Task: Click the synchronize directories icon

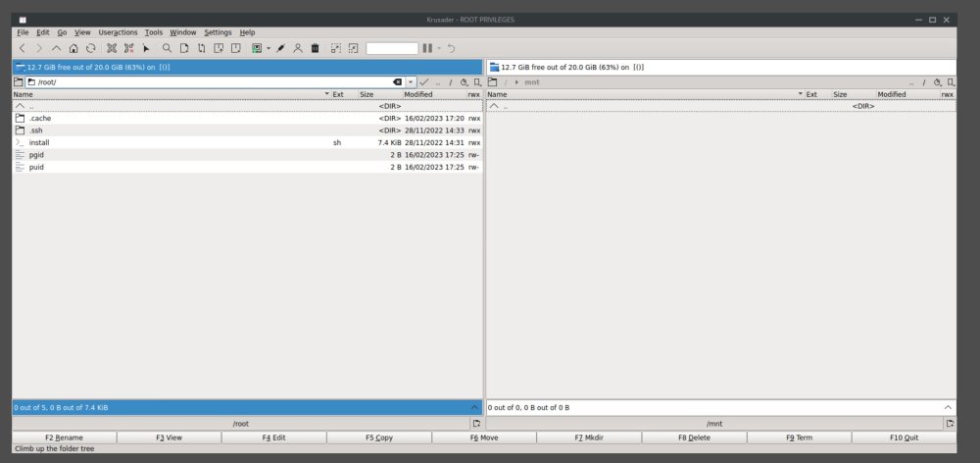Action: pyautogui.click(x=201, y=48)
